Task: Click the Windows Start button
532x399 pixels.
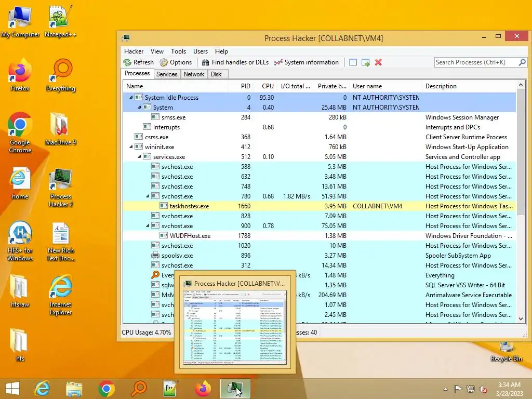Action: (x=12, y=389)
